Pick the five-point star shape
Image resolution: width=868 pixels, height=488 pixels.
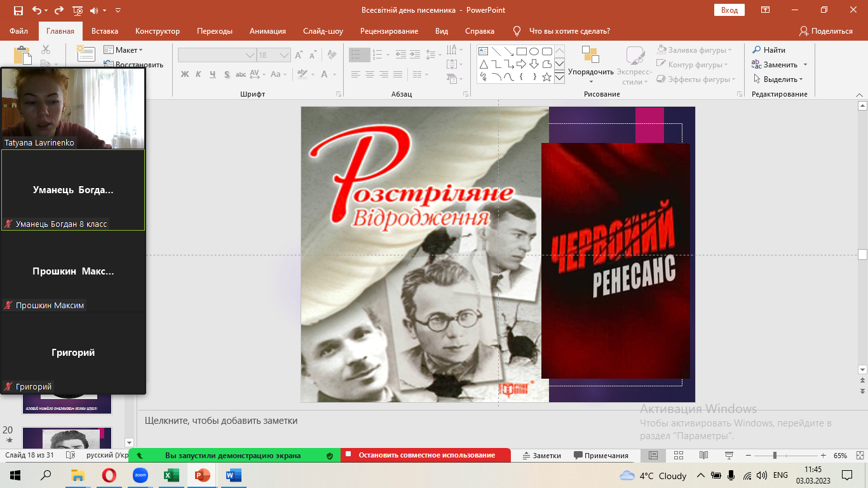[546, 77]
